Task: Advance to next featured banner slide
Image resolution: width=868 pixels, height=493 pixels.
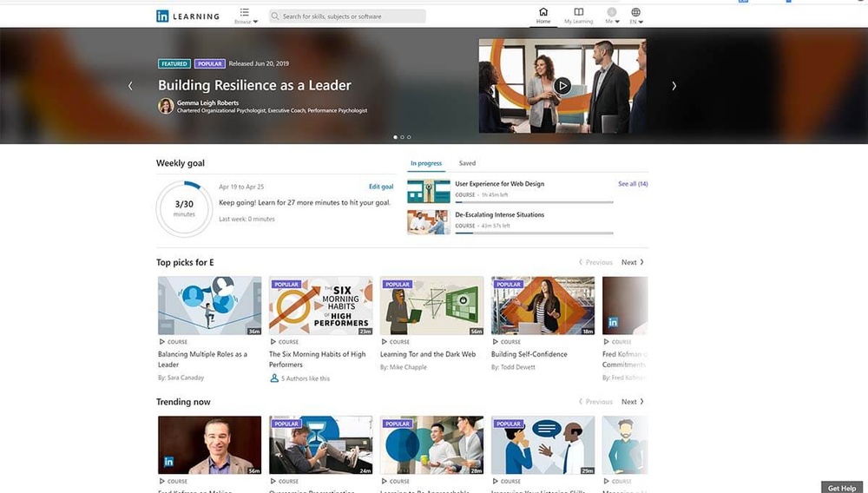Action: (x=674, y=86)
